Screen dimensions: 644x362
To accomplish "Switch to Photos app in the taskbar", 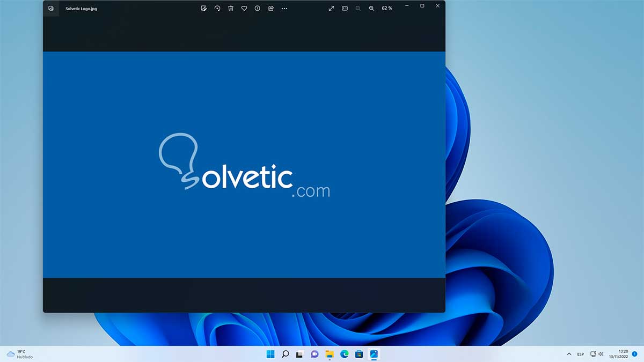I will pyautogui.click(x=374, y=354).
